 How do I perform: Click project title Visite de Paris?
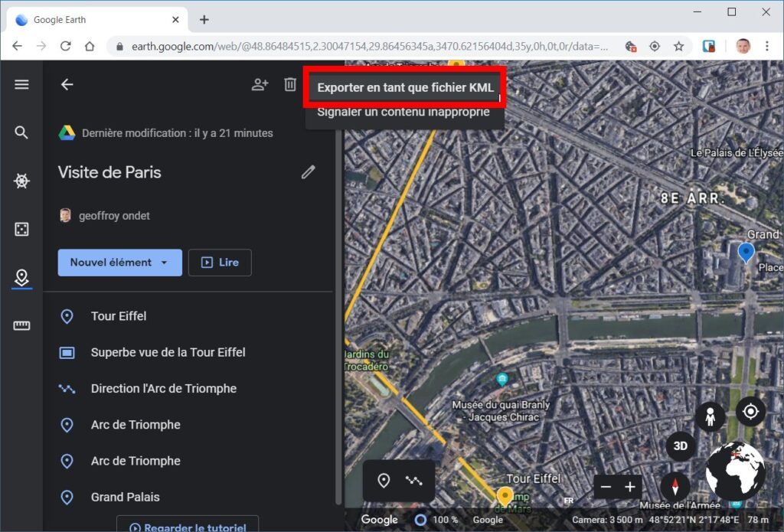pyautogui.click(x=109, y=172)
